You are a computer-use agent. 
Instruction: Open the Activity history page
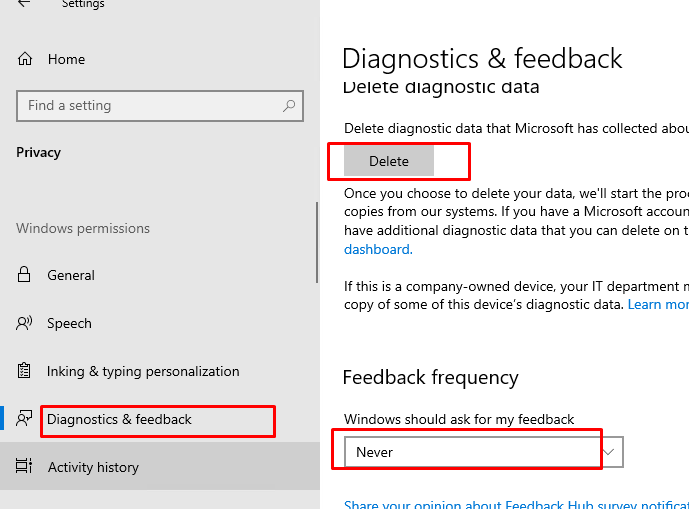(x=93, y=467)
